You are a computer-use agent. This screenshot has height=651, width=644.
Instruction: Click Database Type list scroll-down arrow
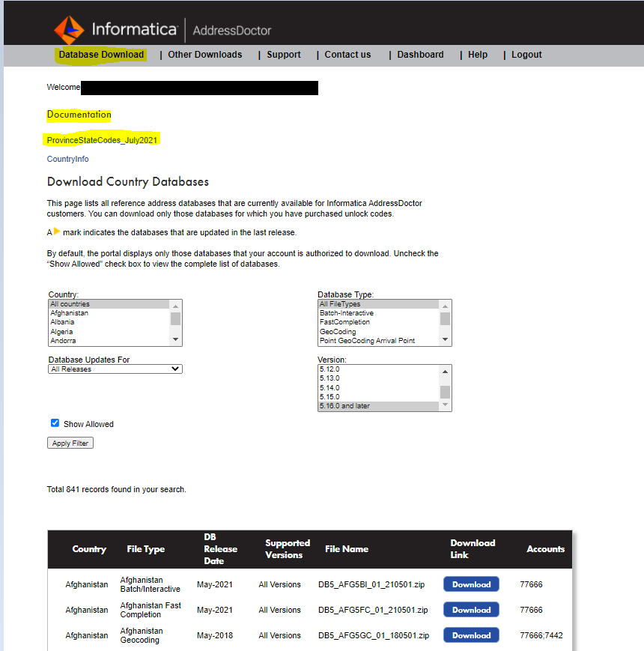[446, 339]
